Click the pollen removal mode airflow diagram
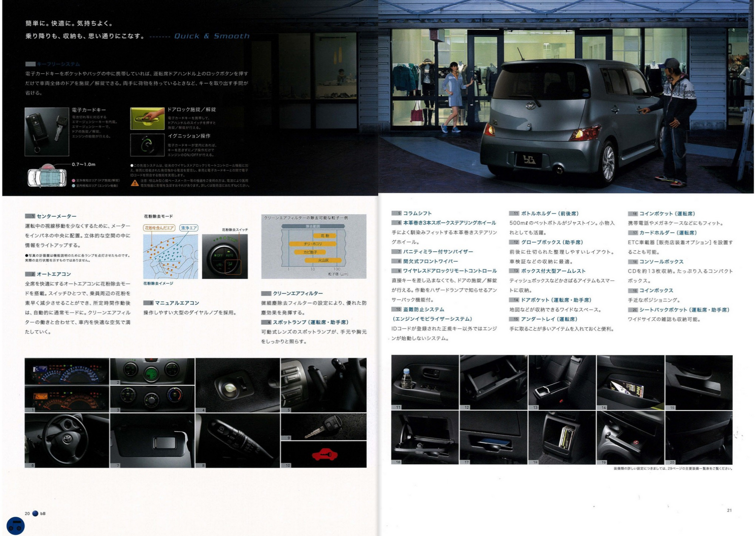This screenshot has width=756, height=536. [x=170, y=257]
